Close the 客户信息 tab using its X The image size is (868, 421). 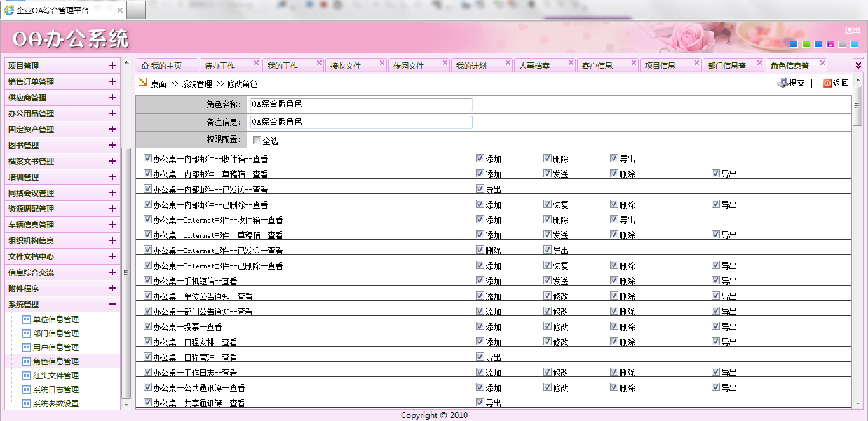tap(634, 63)
